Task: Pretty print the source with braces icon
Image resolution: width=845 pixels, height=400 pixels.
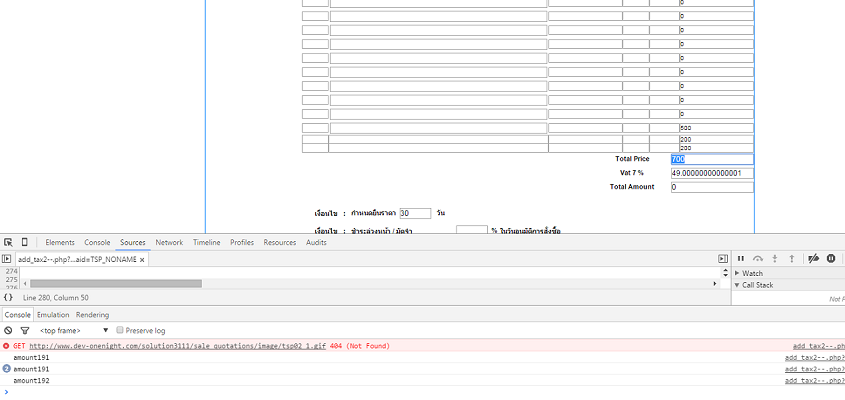Action: point(8,298)
